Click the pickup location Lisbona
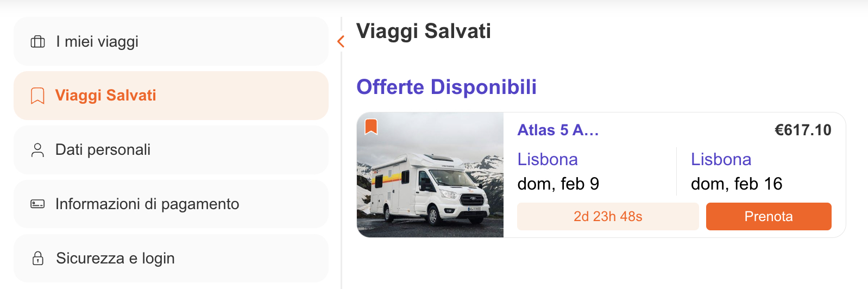This screenshot has height=289, width=868. coord(548,160)
